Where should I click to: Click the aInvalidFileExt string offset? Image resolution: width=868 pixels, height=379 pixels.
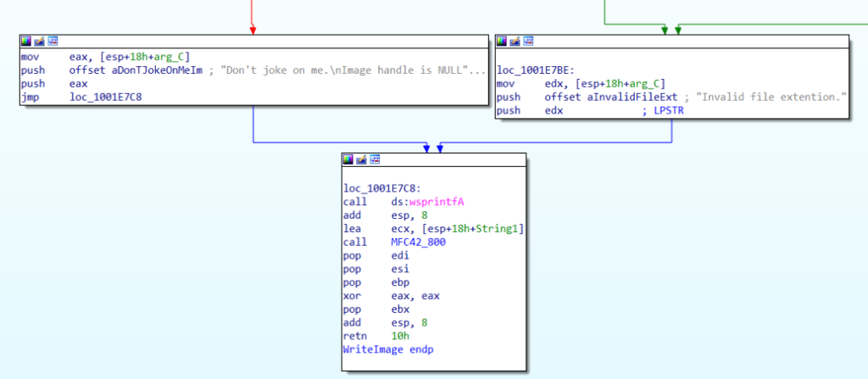coord(612,98)
